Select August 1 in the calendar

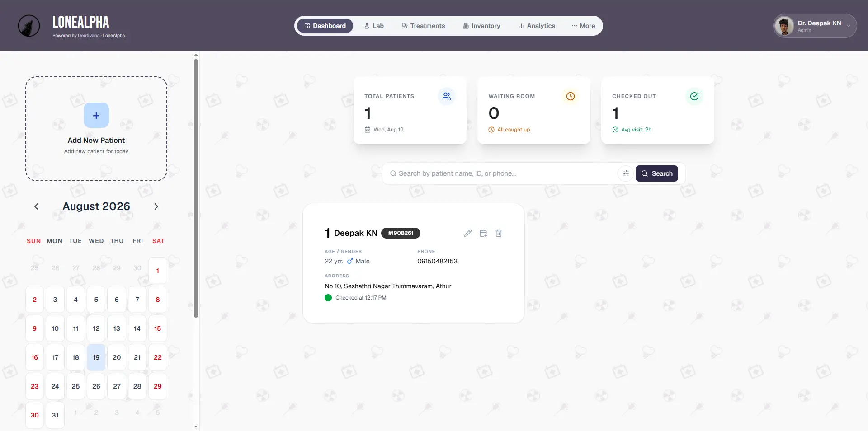(x=158, y=271)
